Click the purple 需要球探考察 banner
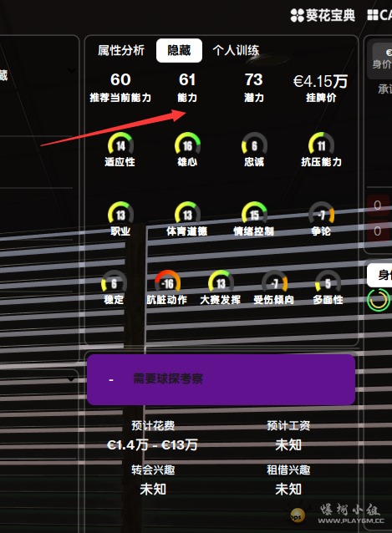The width and height of the screenshot is (392, 533). 221,379
